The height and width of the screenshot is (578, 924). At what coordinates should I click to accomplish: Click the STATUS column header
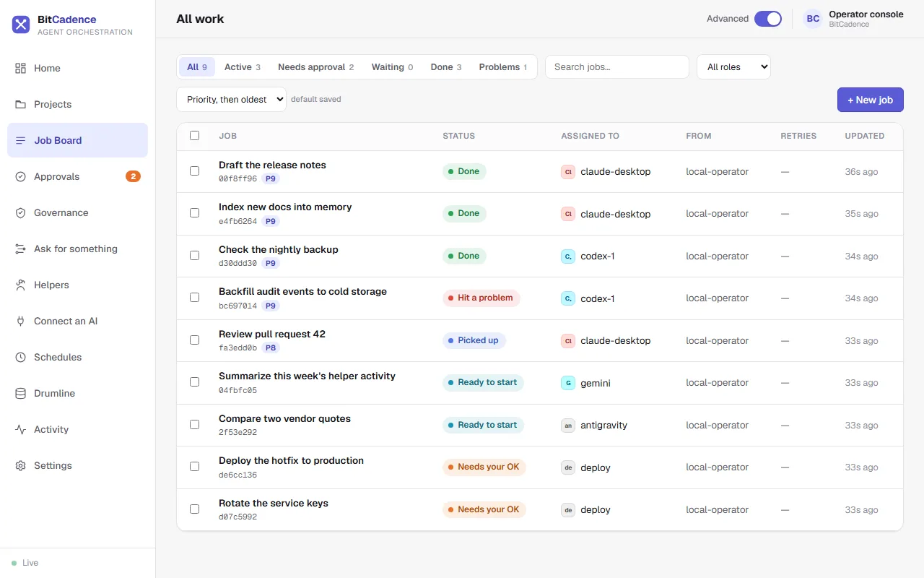459,136
